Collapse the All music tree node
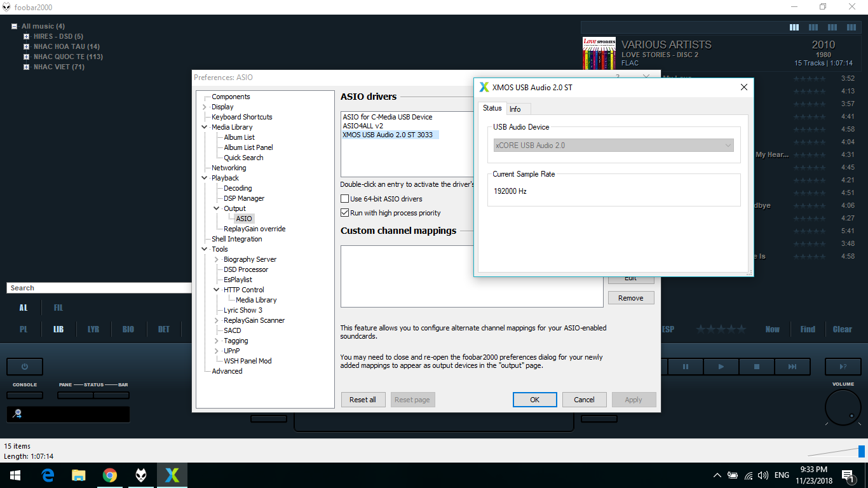 tap(15, 26)
